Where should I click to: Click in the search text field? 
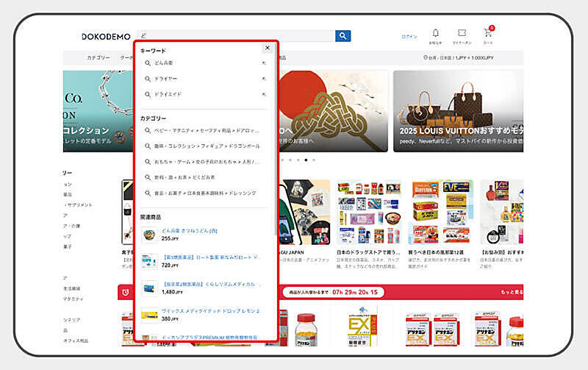point(235,36)
